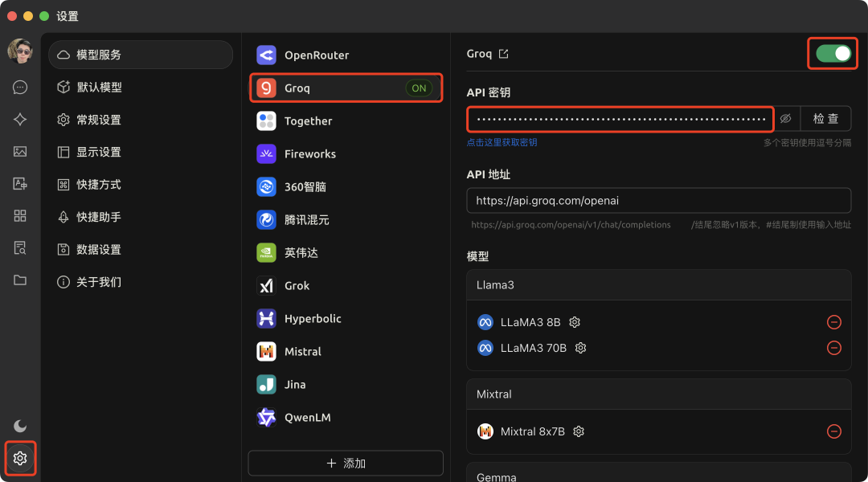Collapse the Mixtral model group

pos(659,394)
